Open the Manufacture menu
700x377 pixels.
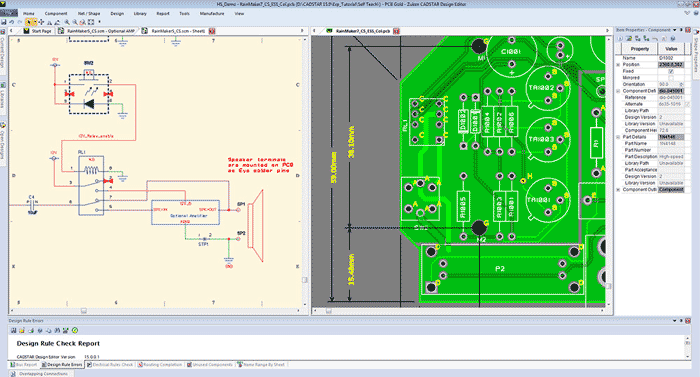(212, 13)
